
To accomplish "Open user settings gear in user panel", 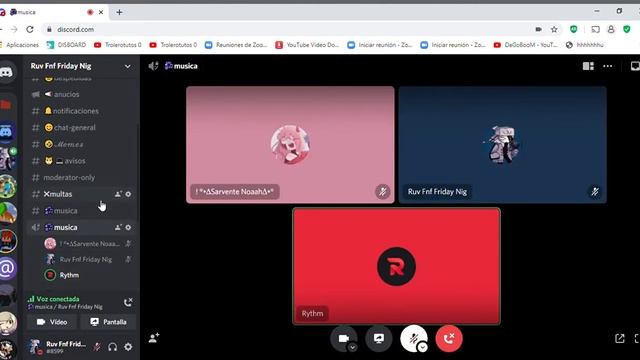I will (128, 347).
